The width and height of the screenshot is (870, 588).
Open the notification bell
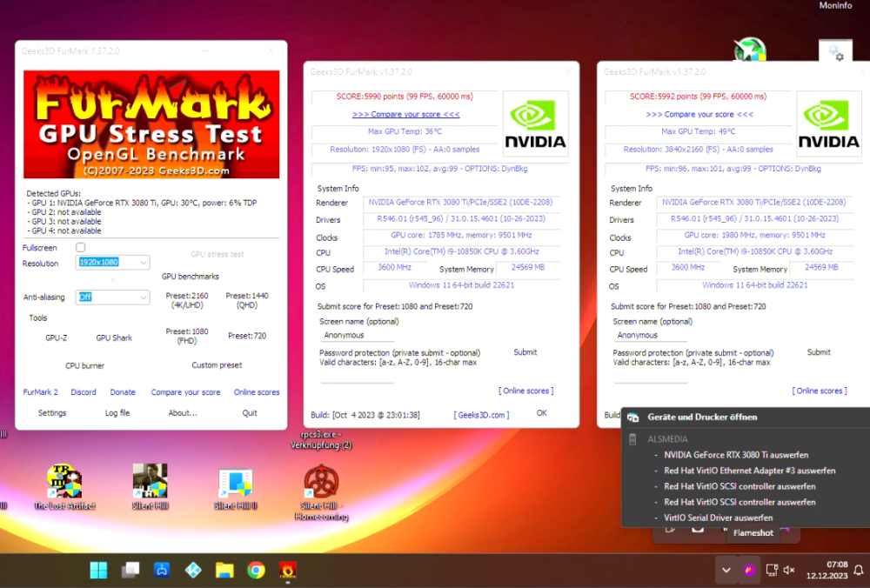(859, 570)
